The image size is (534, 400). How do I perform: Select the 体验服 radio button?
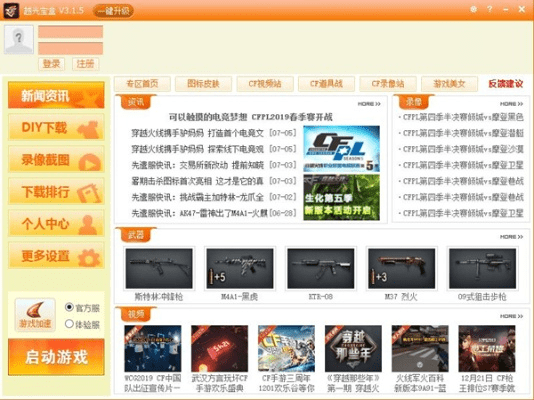pos(69,324)
